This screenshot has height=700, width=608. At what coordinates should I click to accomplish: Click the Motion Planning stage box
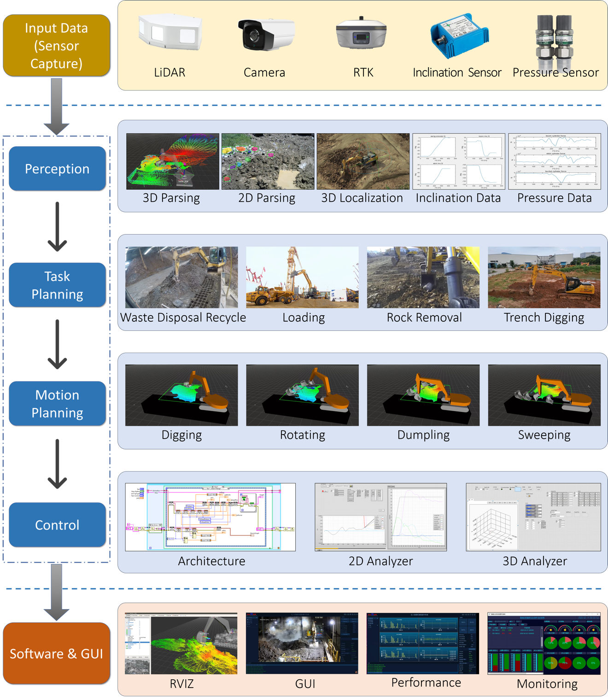(x=57, y=403)
